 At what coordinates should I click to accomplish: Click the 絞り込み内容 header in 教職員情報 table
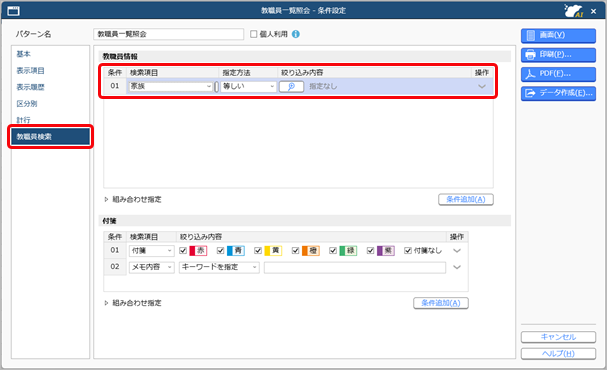pyautogui.click(x=302, y=73)
